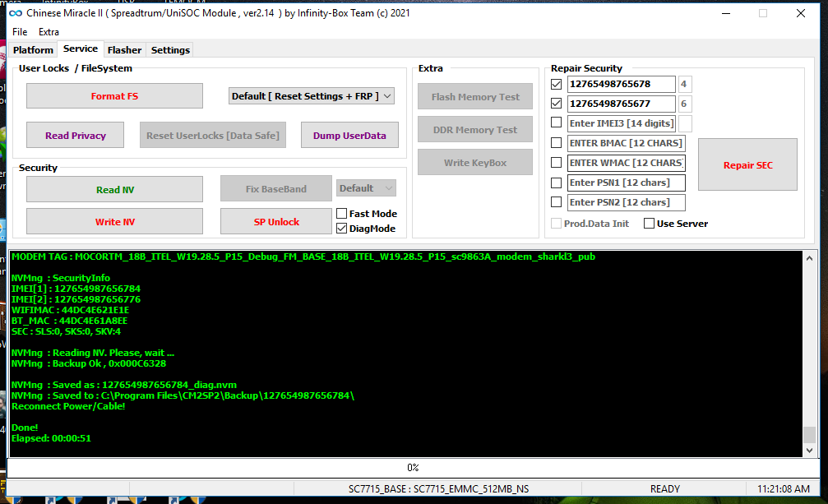Tick the Use Server checkbox
This screenshot has width=828, height=504.
(x=650, y=224)
